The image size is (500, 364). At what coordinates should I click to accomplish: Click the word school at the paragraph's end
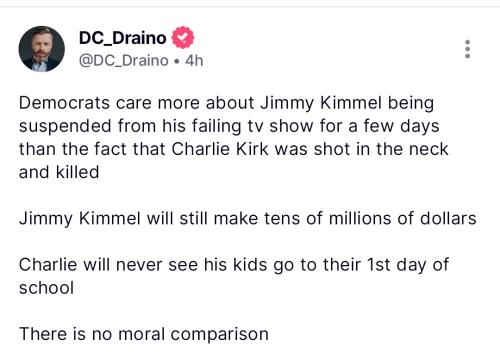click(x=46, y=288)
